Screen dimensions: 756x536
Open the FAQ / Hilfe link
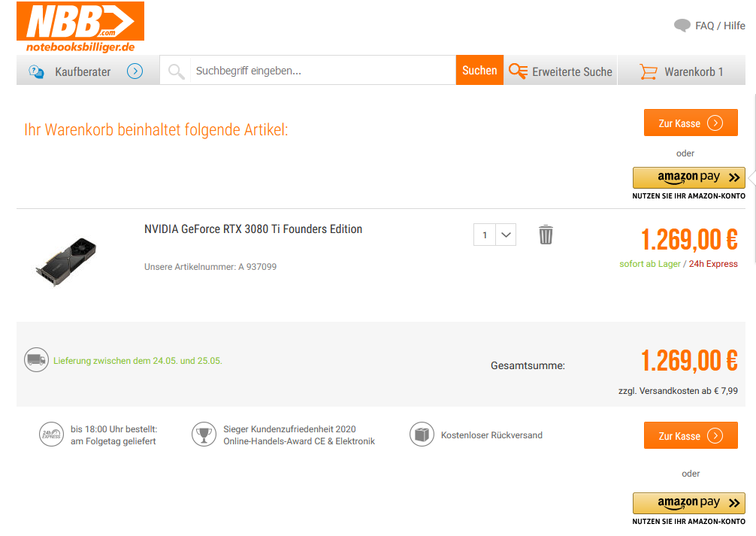(720, 26)
